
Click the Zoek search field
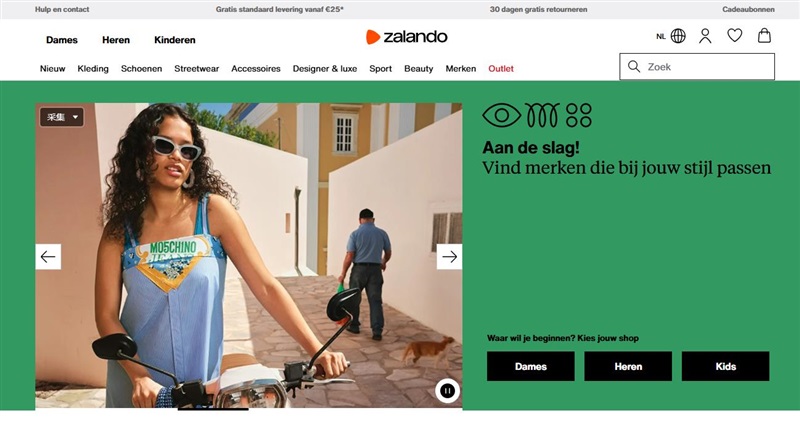pyautogui.click(x=697, y=67)
